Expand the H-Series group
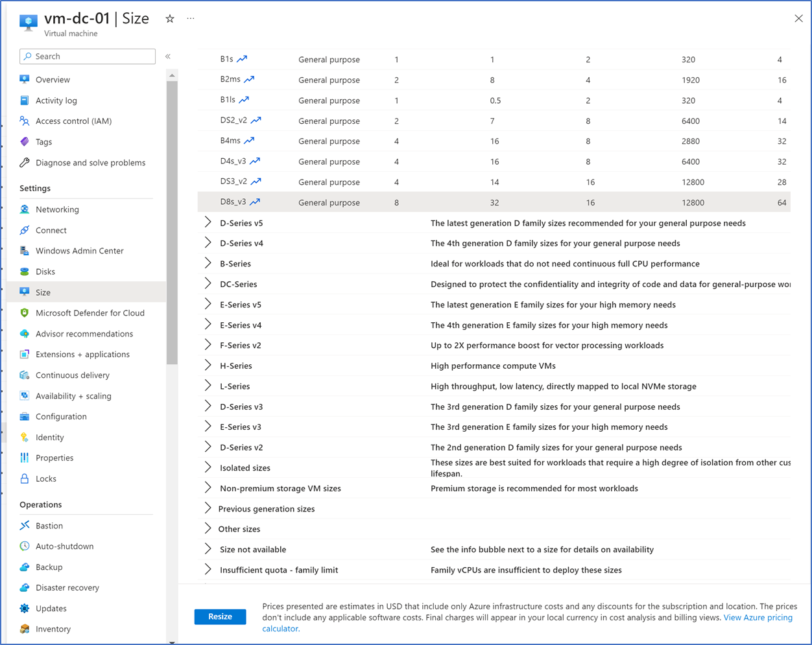 [x=208, y=366]
